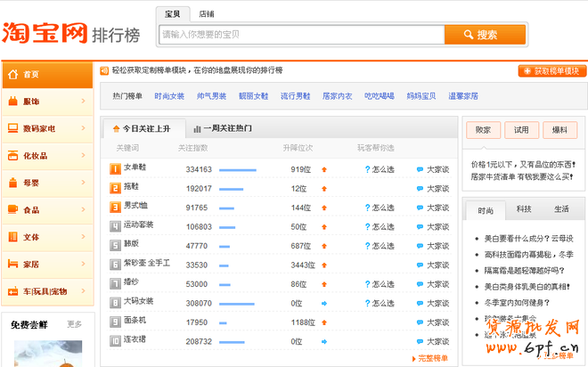588x367 pixels.
Task: Click the clothing icon next to 服饰
Action: 12,102
